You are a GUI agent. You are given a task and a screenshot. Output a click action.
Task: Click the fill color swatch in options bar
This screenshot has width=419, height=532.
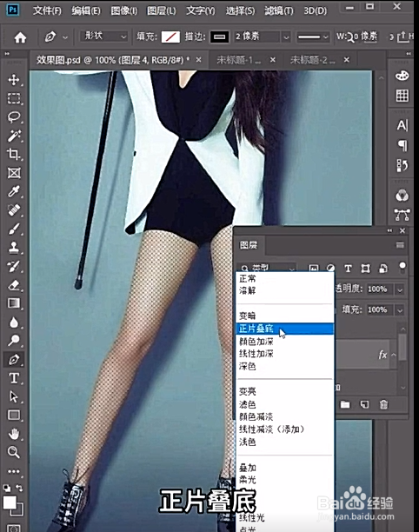[170, 37]
